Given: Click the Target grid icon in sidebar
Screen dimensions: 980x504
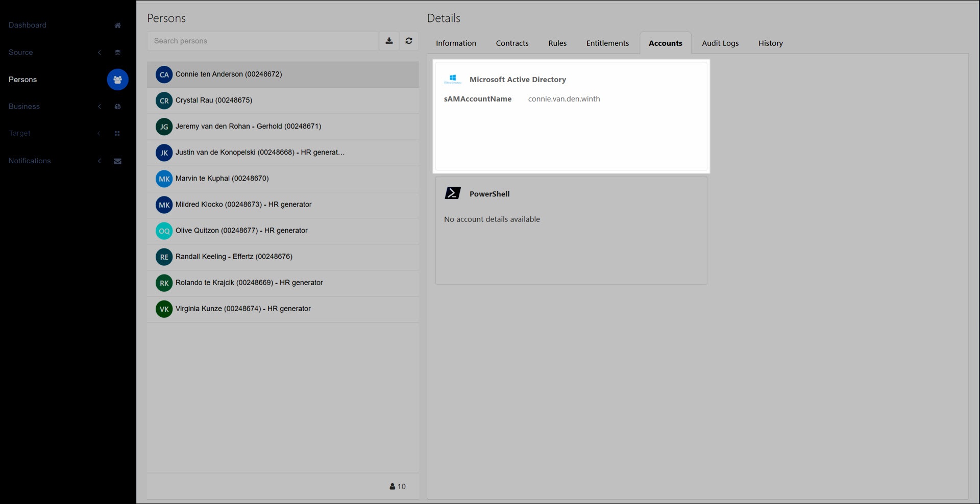Looking at the screenshot, I should pyautogui.click(x=117, y=134).
